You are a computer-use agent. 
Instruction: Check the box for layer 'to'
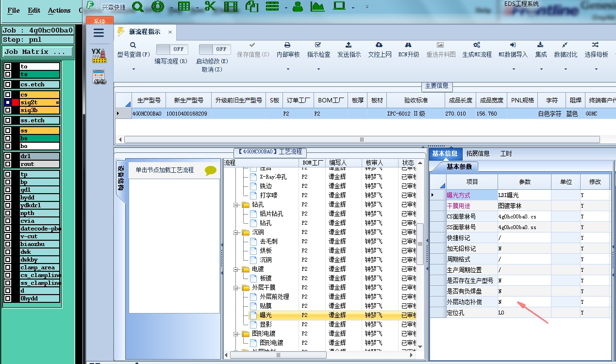pyautogui.click(x=8, y=66)
